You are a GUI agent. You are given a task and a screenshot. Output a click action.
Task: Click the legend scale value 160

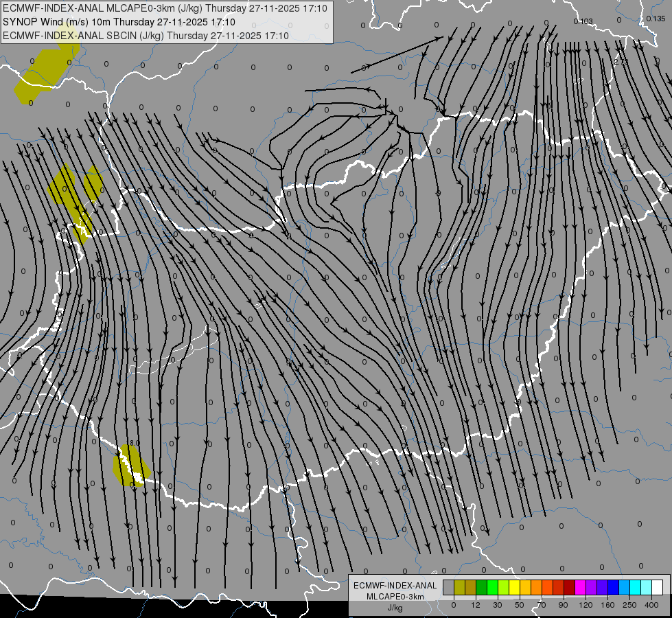point(607,605)
